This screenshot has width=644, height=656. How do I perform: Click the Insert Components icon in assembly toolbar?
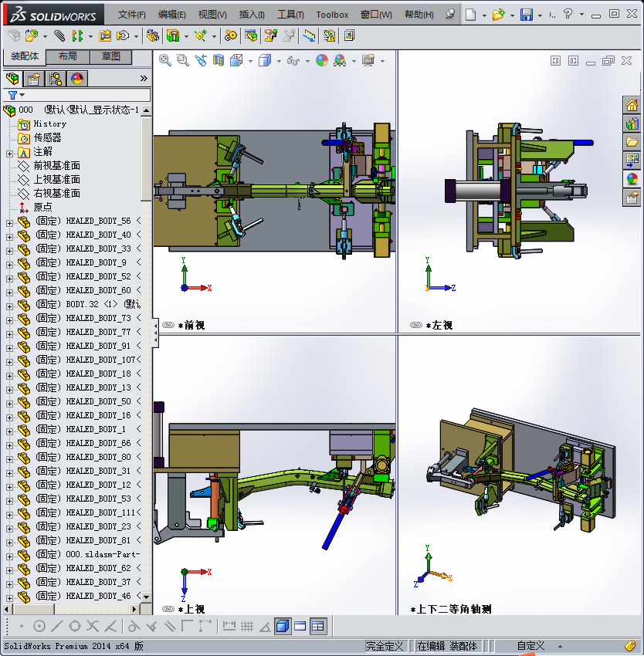click(x=31, y=36)
